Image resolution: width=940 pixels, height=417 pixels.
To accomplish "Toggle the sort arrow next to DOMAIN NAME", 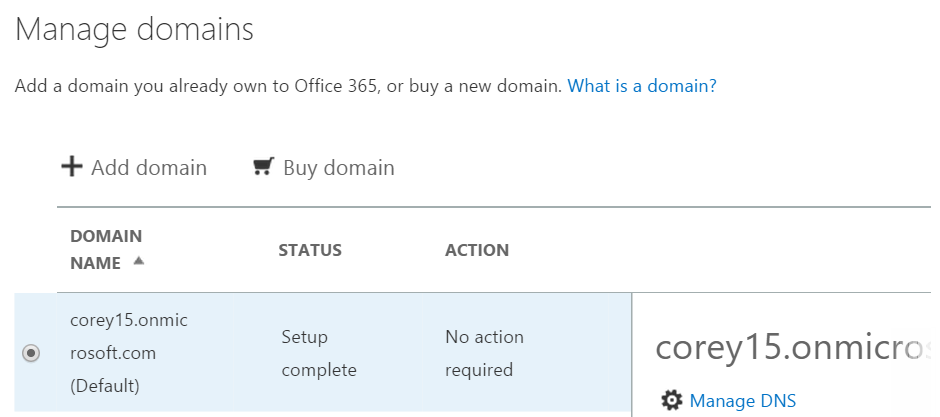I will point(138,261).
